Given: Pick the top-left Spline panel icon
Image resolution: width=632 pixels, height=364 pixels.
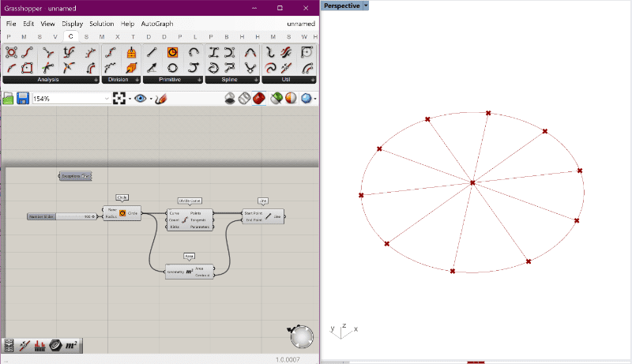Looking at the screenshot, I should (x=213, y=52).
